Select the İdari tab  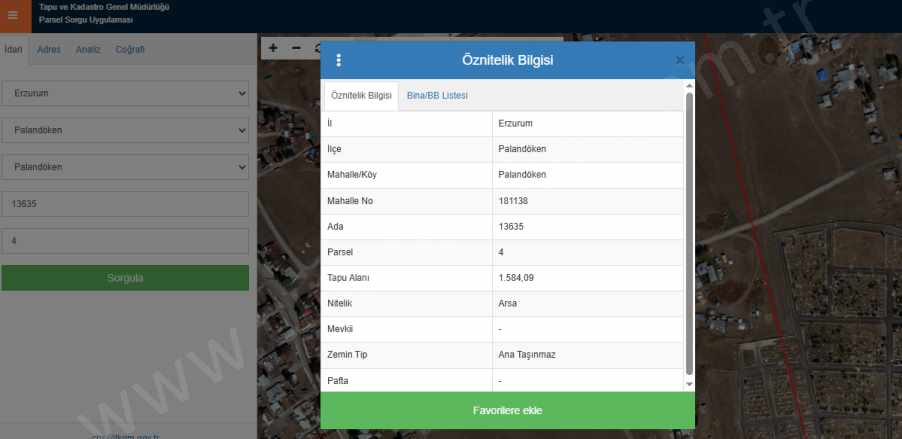[x=13, y=49]
